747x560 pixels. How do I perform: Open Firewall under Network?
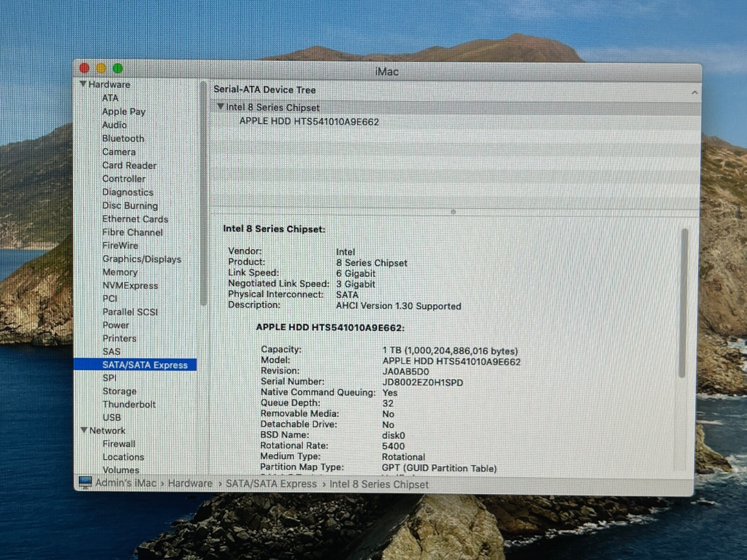119,444
